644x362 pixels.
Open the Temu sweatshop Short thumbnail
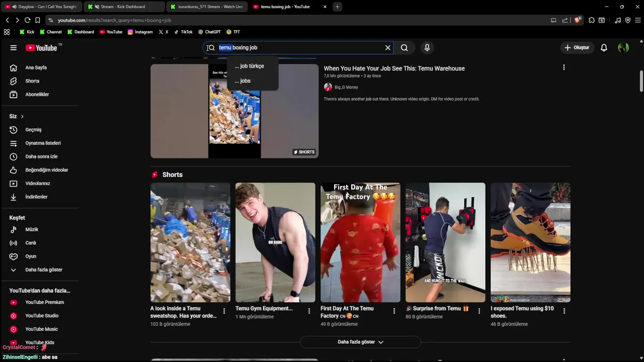click(190, 242)
